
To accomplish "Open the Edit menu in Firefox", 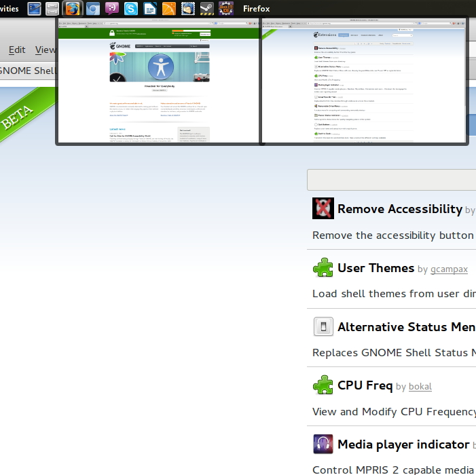I will click(x=17, y=50).
